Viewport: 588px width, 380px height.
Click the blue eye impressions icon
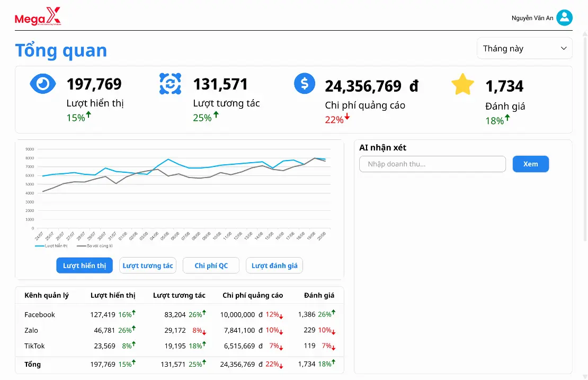coord(43,84)
